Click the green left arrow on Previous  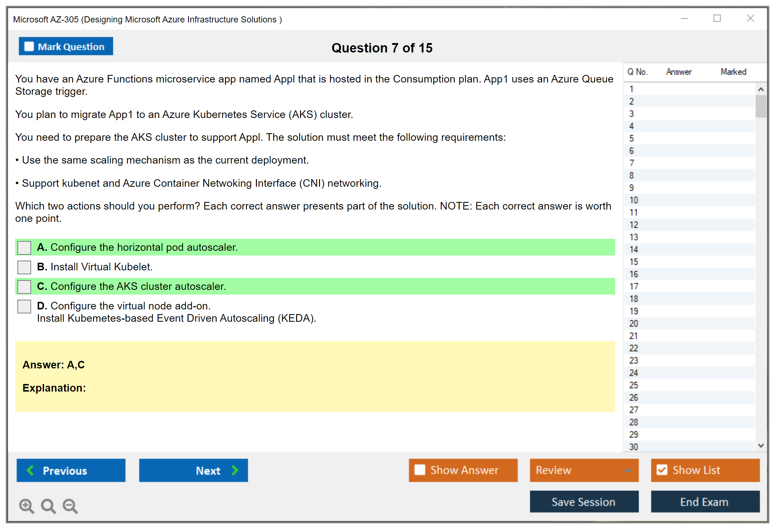coord(30,470)
